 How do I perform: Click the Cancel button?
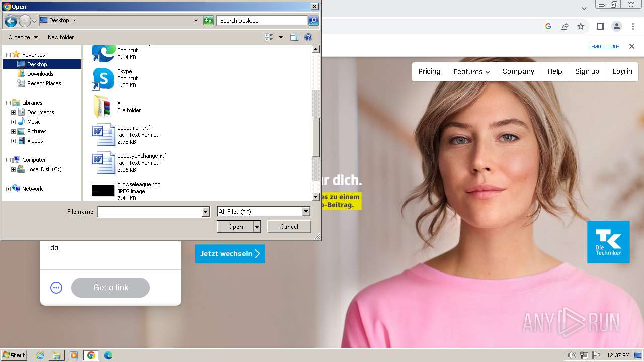click(x=289, y=227)
